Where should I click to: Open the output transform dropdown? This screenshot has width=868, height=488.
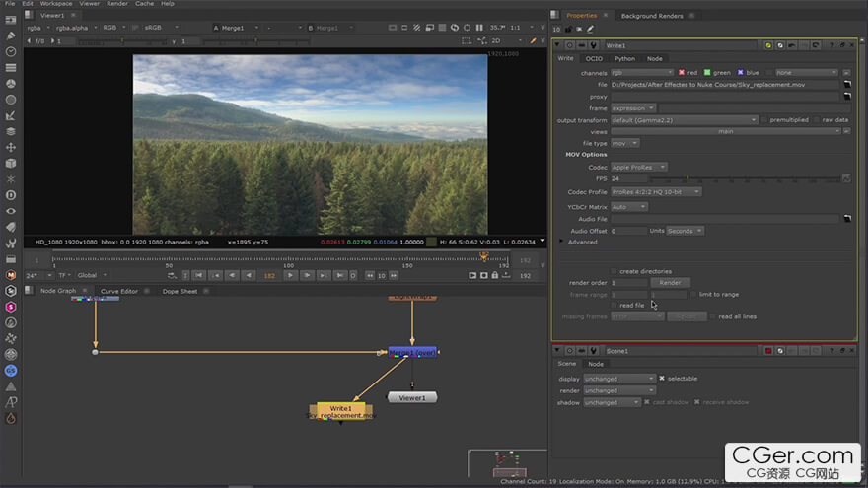click(685, 120)
